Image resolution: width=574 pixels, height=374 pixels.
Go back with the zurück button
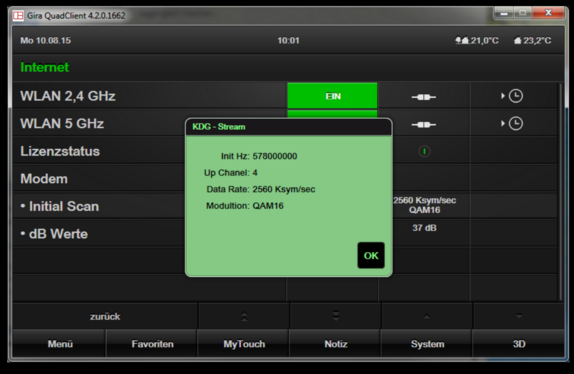pos(105,317)
